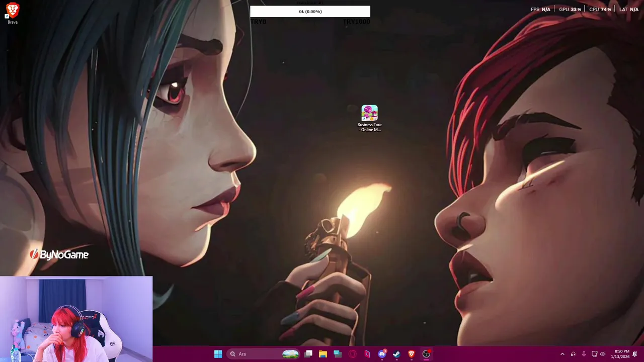Click the Ara search box on taskbar

point(264,354)
